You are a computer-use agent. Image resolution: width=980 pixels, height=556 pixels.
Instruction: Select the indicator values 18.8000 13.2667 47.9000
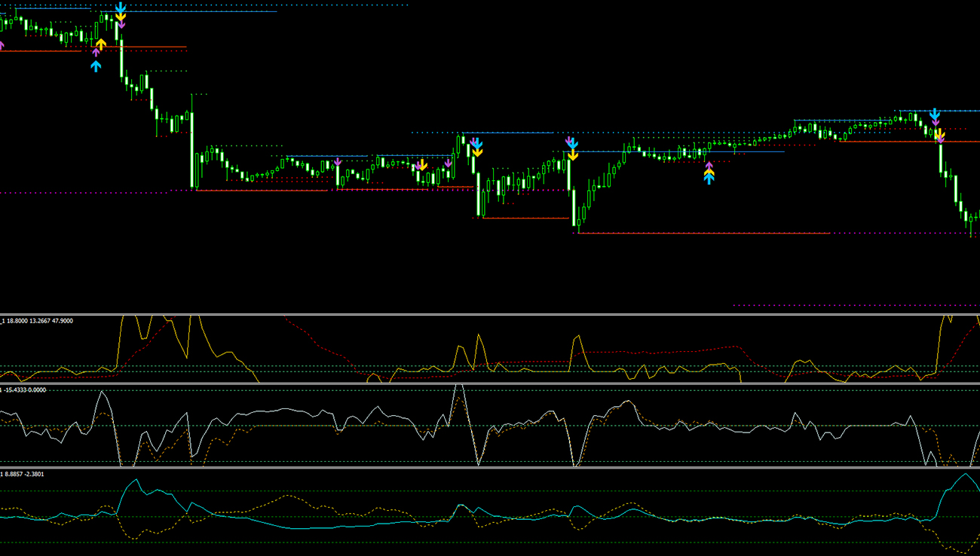click(x=40, y=321)
